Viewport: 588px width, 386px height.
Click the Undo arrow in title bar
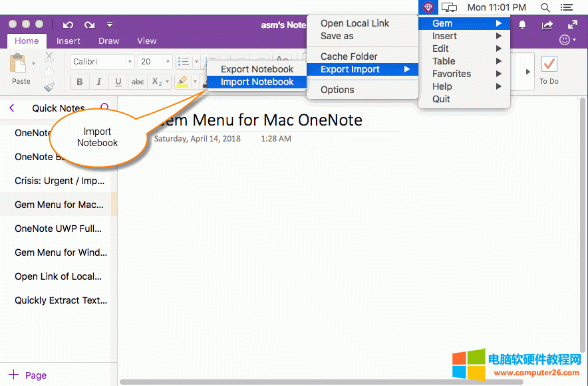click(68, 25)
